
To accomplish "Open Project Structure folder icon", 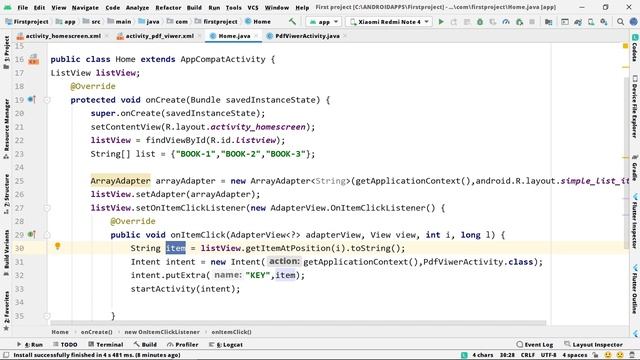I will (x=549, y=22).
